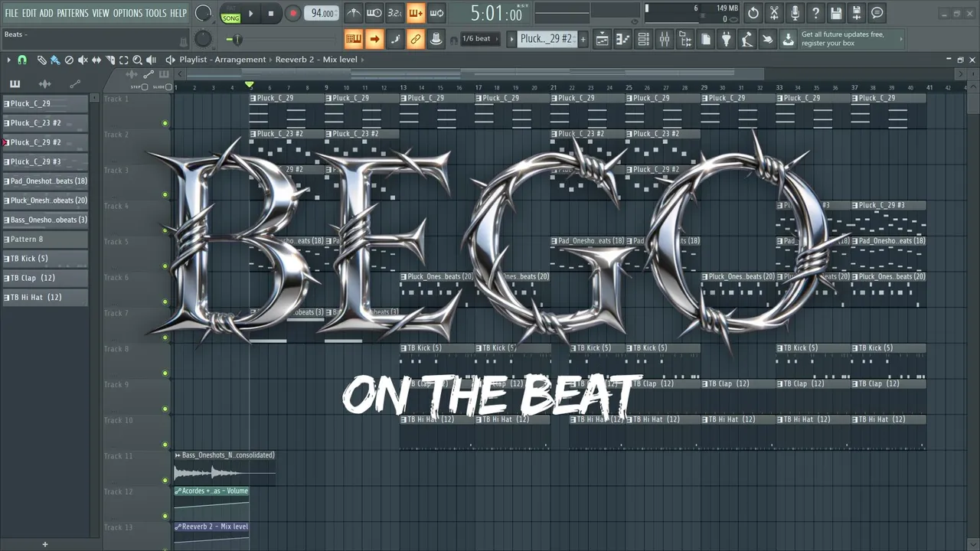Toggle the 3-2-1 countdown before recording icon
The width and height of the screenshot is (980, 551).
pyautogui.click(x=394, y=13)
